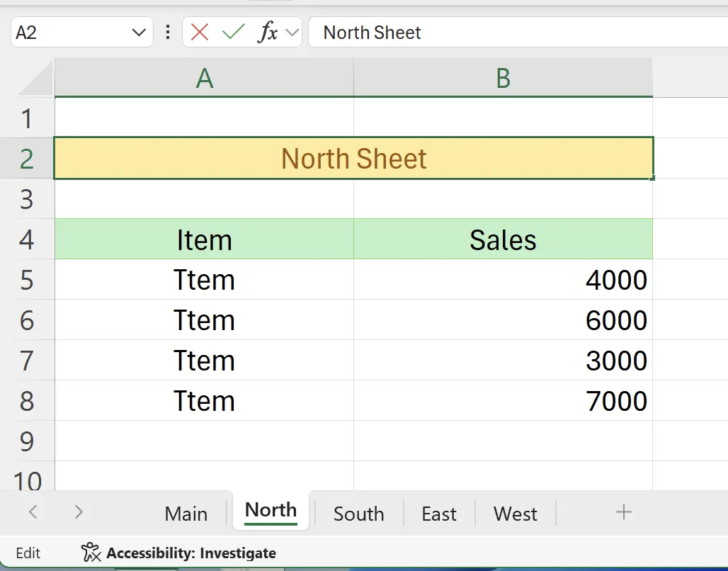Switch to the South sheet tab
This screenshot has height=571, width=728.
358,514
